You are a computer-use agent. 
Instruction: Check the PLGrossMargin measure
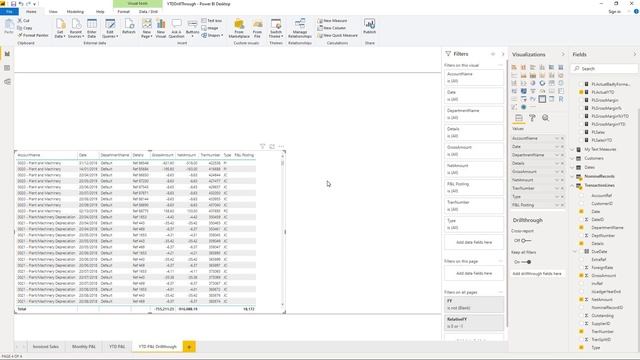pyautogui.click(x=581, y=100)
